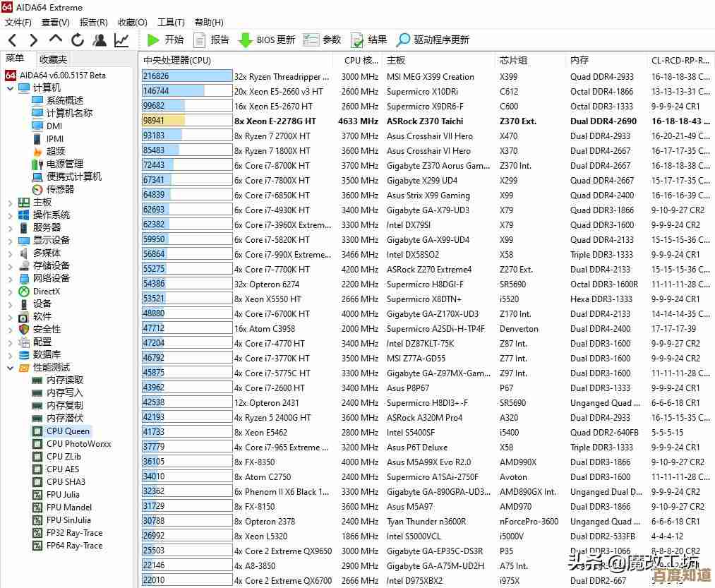Go back with the left arrow

click(x=13, y=40)
